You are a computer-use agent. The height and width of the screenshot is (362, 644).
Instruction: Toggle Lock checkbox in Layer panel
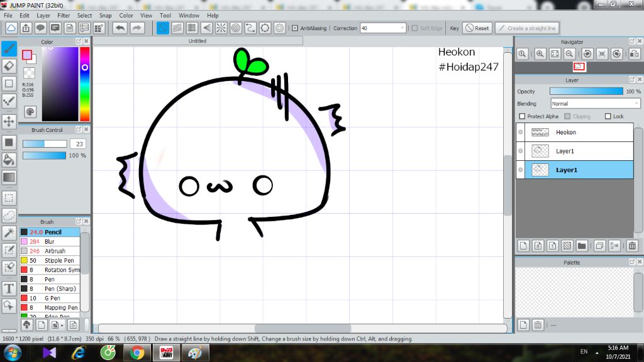click(608, 116)
